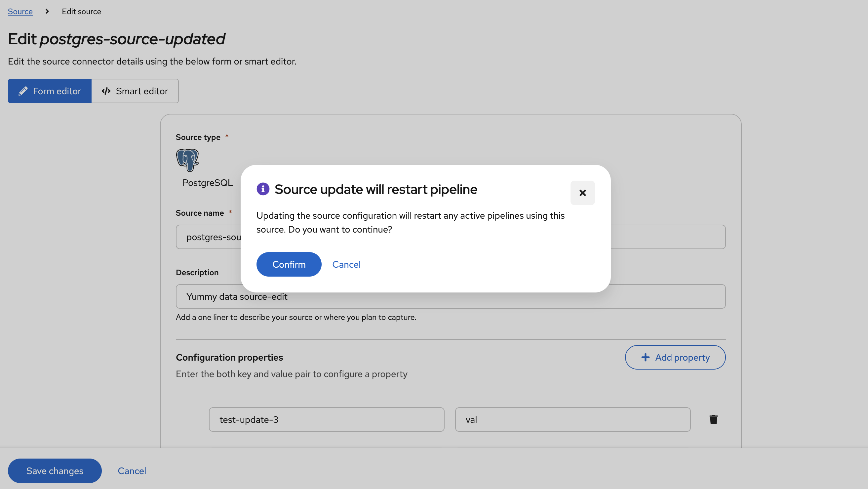
Task: Click the PostgreSQL elephant source type icon
Action: point(188,160)
